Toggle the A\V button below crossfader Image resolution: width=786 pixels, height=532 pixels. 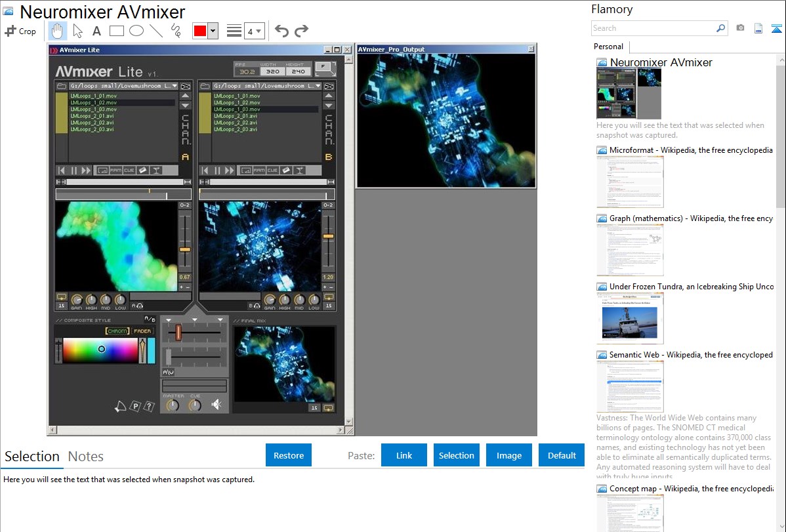pos(169,372)
